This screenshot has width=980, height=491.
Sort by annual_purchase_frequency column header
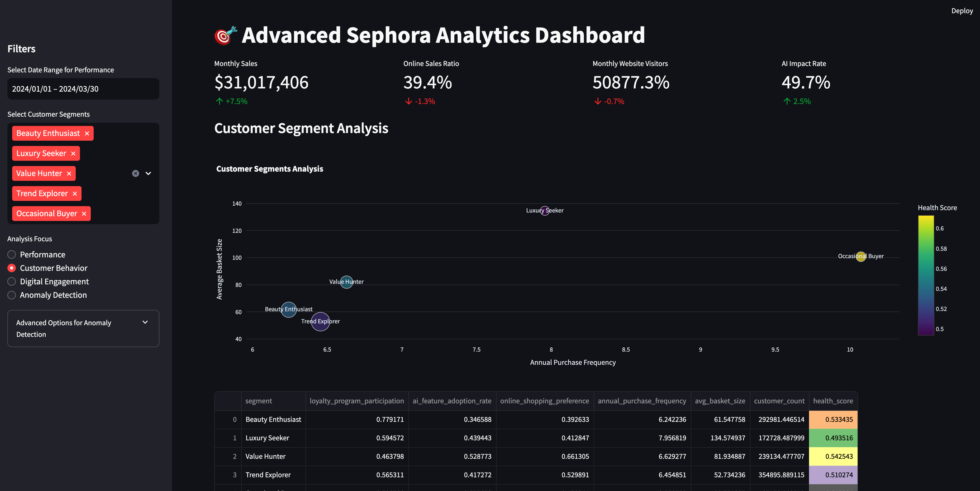tap(642, 401)
